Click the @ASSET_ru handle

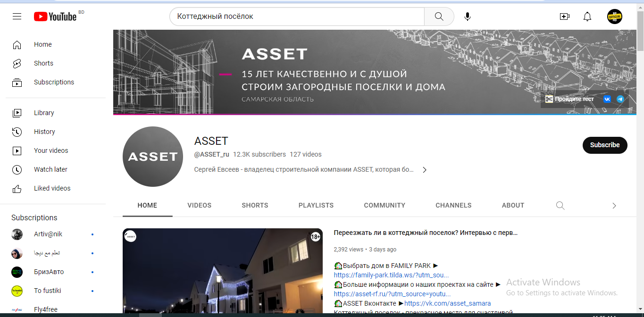pos(212,154)
